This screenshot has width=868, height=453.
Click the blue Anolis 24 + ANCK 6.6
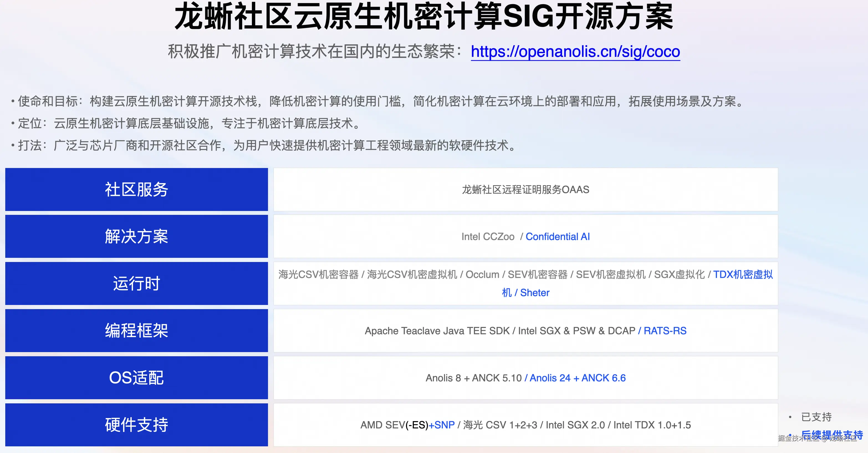578,378
